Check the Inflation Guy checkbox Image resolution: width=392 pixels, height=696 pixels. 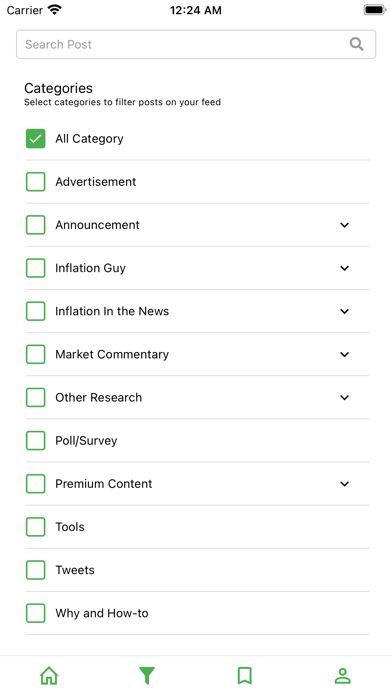pyautogui.click(x=36, y=268)
